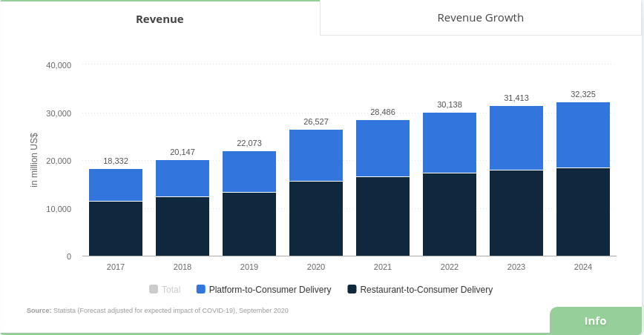This screenshot has height=335, width=644.
Task: Switch to the Revenue tab
Action: coord(160,19)
